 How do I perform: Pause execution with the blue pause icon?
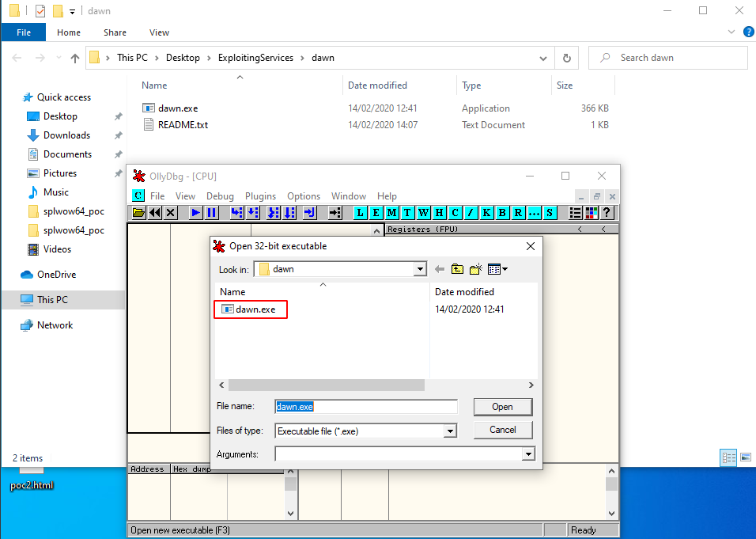211,212
